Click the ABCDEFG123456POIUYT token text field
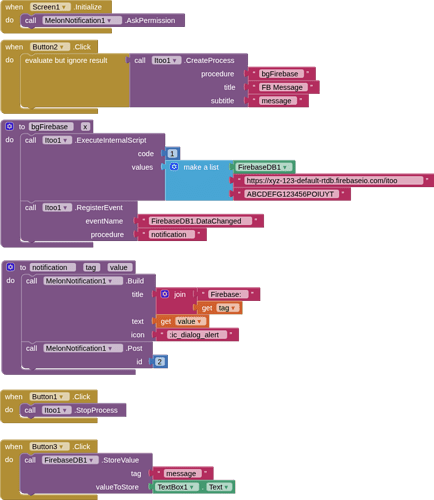 (x=292, y=194)
